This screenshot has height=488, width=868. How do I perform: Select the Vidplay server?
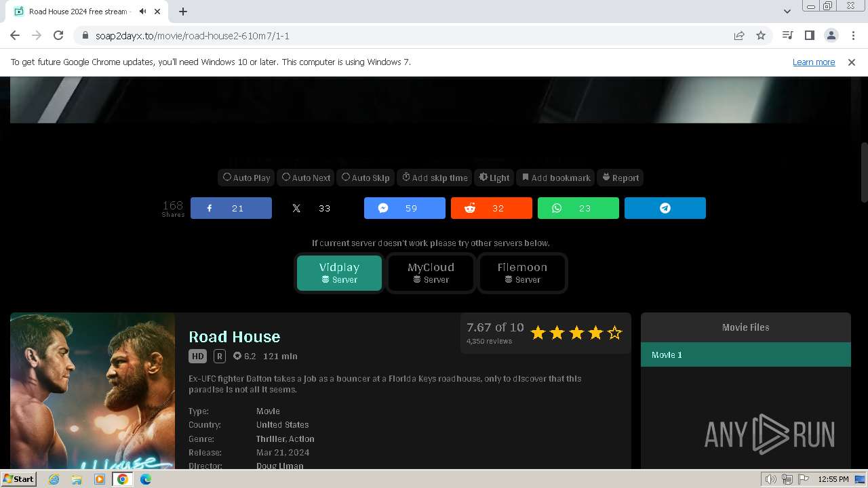tap(339, 272)
